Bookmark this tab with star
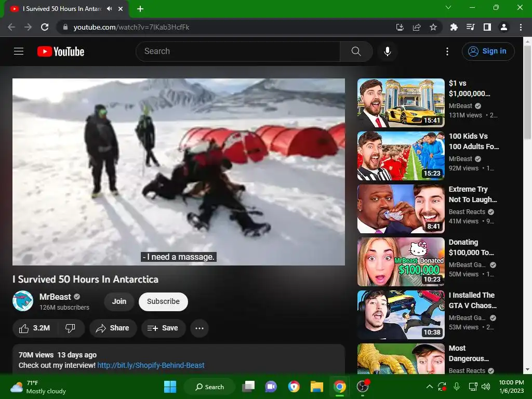532x399 pixels. tap(433, 27)
